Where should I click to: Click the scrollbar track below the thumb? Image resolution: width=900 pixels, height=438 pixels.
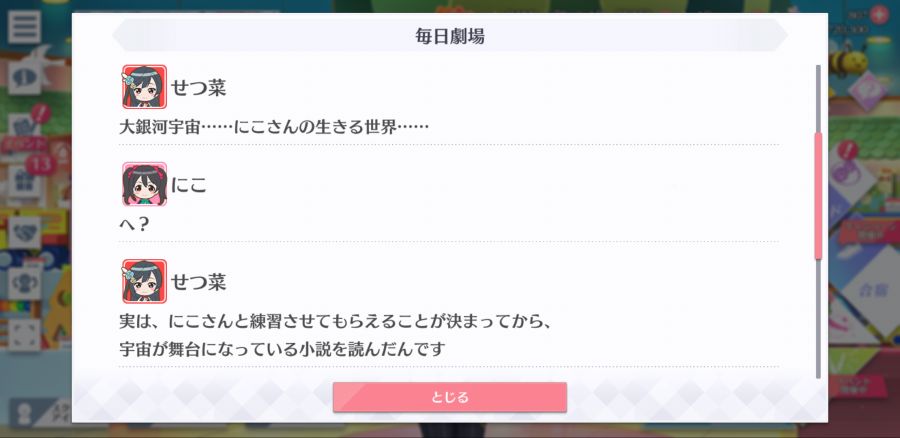pos(818,319)
